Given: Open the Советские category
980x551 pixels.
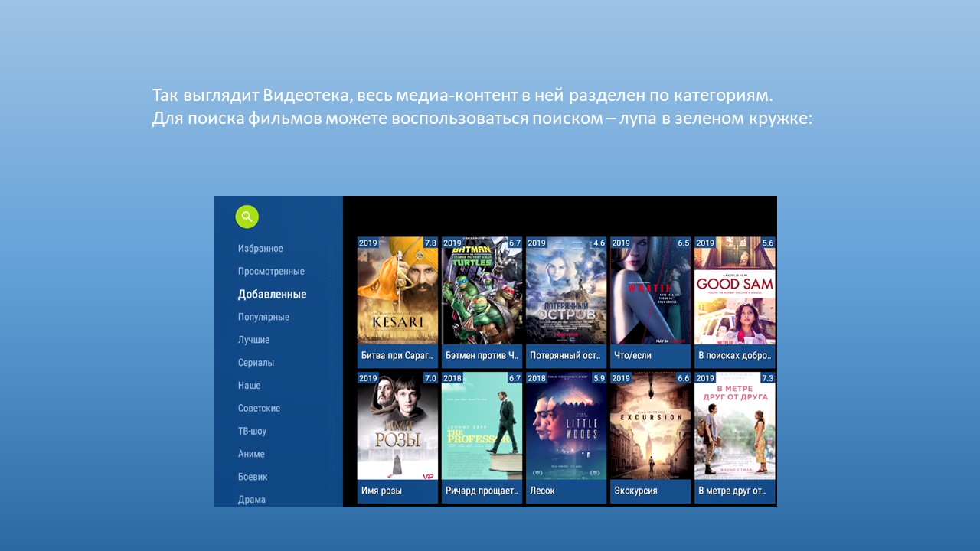Looking at the screenshot, I should (259, 409).
